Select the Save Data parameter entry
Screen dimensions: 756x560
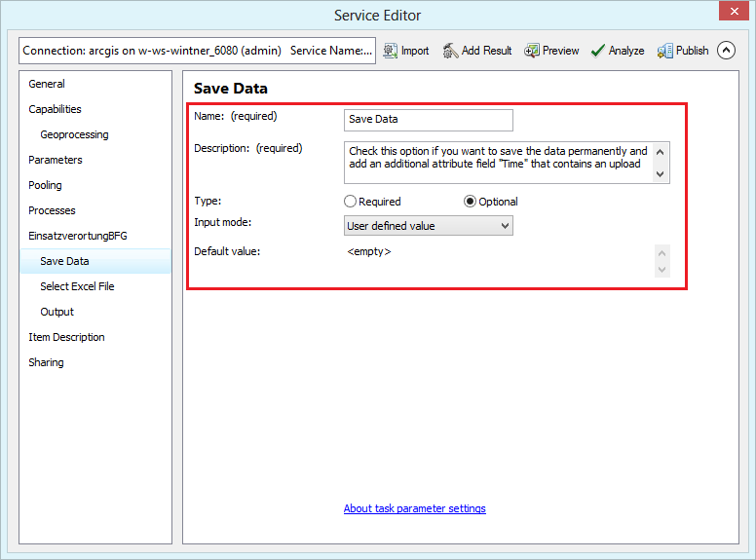click(x=95, y=261)
